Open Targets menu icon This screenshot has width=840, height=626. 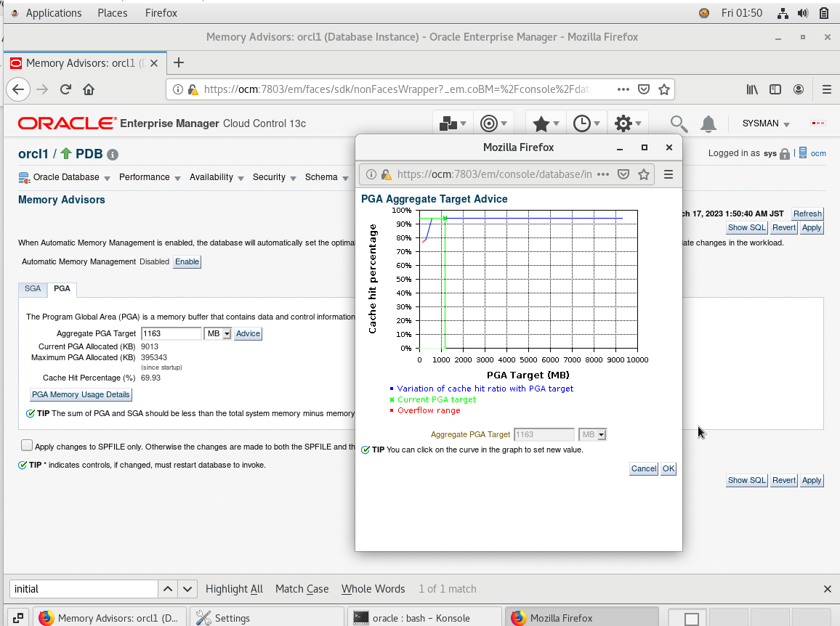pyautogui.click(x=493, y=123)
